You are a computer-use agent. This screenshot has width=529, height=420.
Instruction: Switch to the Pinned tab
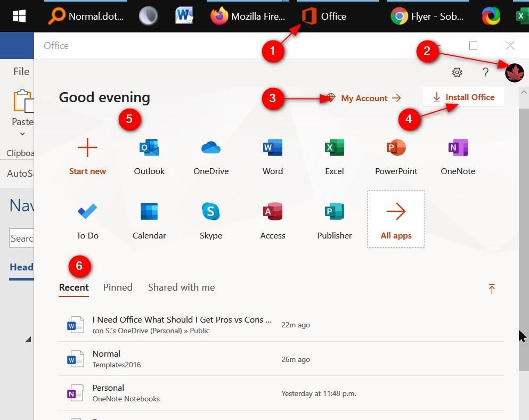118,287
